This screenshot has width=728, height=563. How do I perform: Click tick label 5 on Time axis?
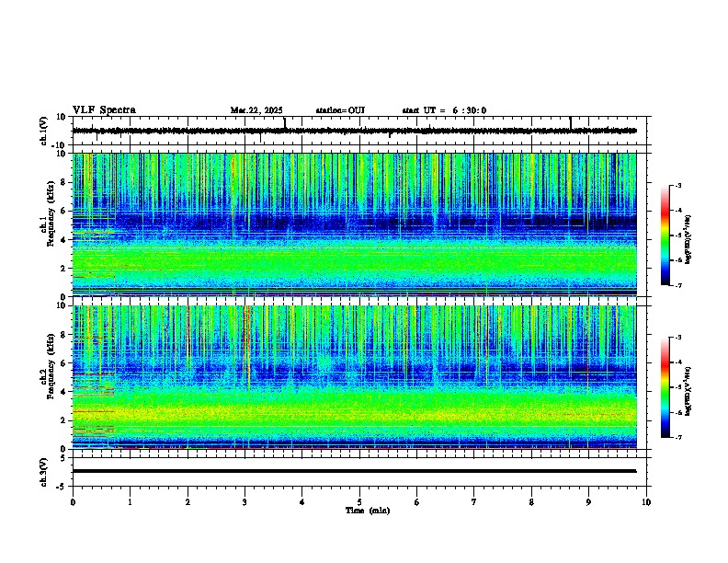click(x=359, y=502)
